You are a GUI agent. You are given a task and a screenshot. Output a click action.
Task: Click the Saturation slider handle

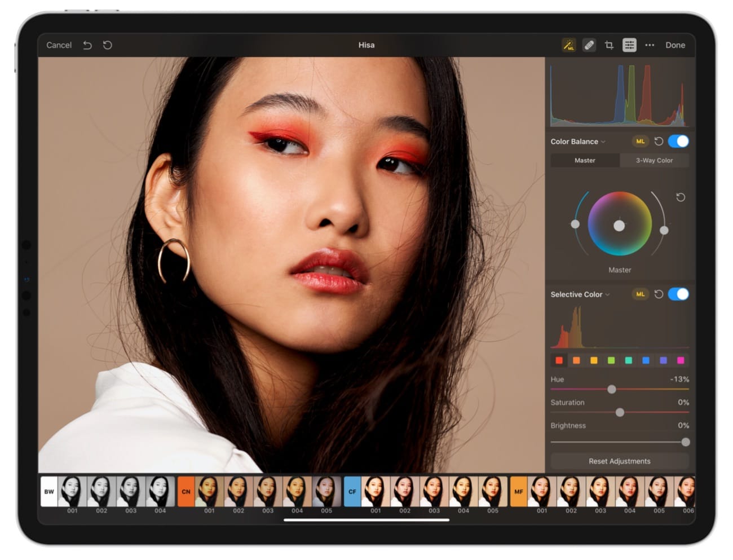point(620,412)
